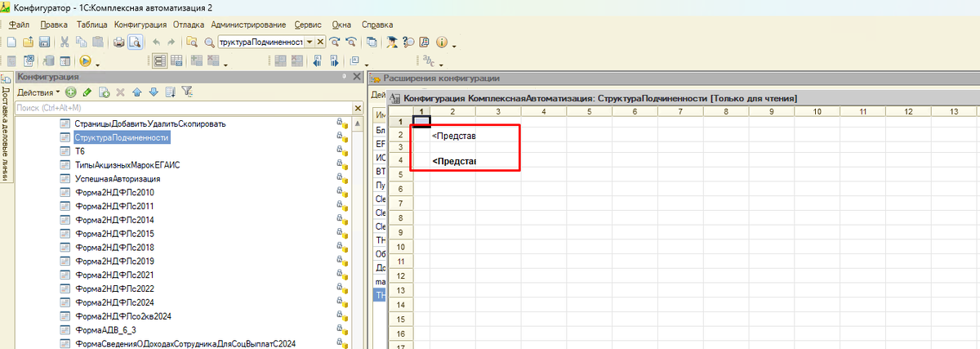Move object up with blue up arrow
This screenshot has height=349, width=980.
[x=137, y=92]
